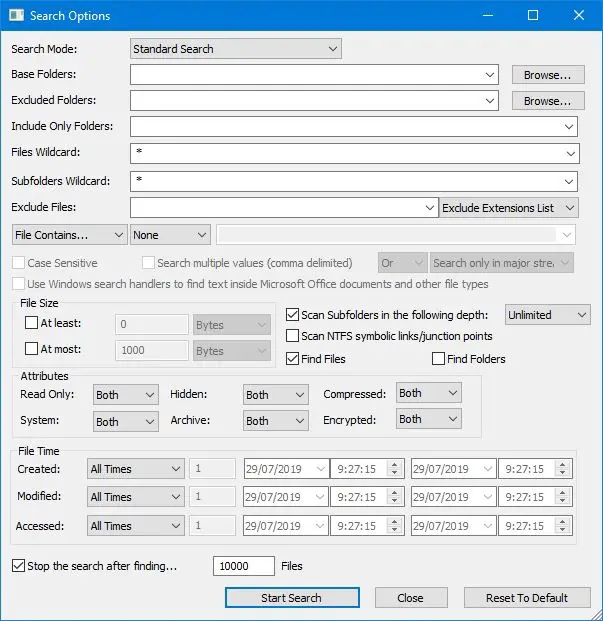
Task: Click the At most size value field
Action: point(152,350)
